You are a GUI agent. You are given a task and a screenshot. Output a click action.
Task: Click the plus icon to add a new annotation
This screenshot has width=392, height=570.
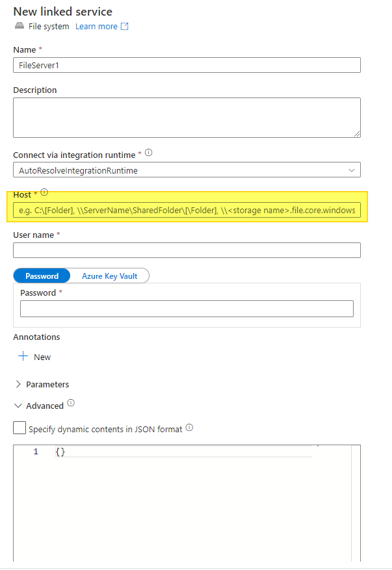coord(23,356)
